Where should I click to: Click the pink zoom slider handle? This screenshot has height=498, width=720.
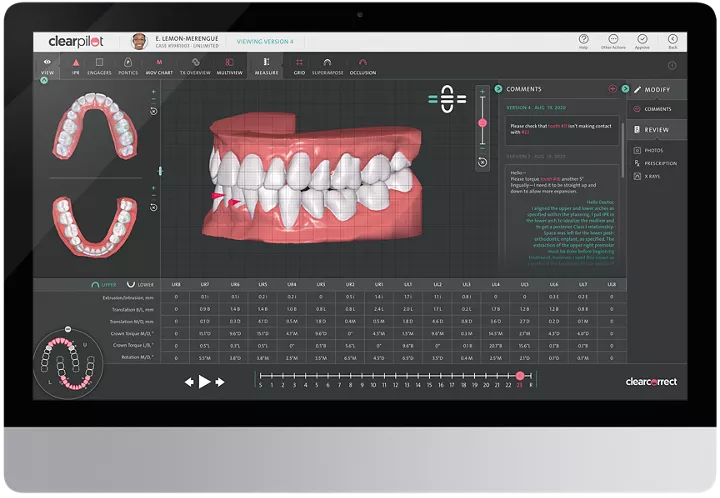(x=483, y=122)
